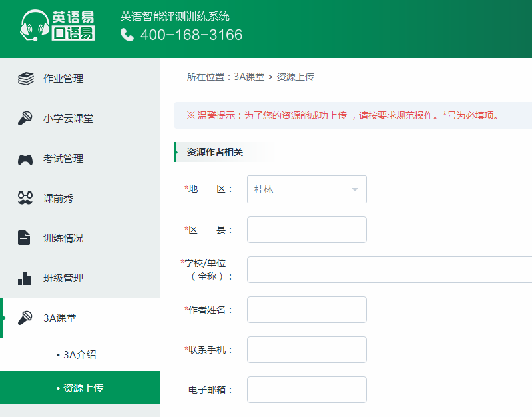
Task: Click the bar chart icon for 班级管理
Action: [x=25, y=278]
